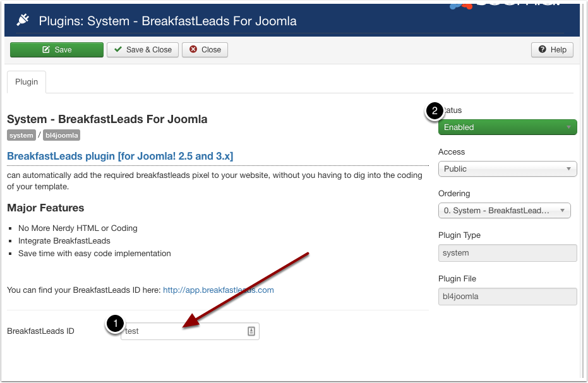588x383 pixels.
Task: Open the Status dropdown showing Enabled
Action: pyautogui.click(x=507, y=127)
